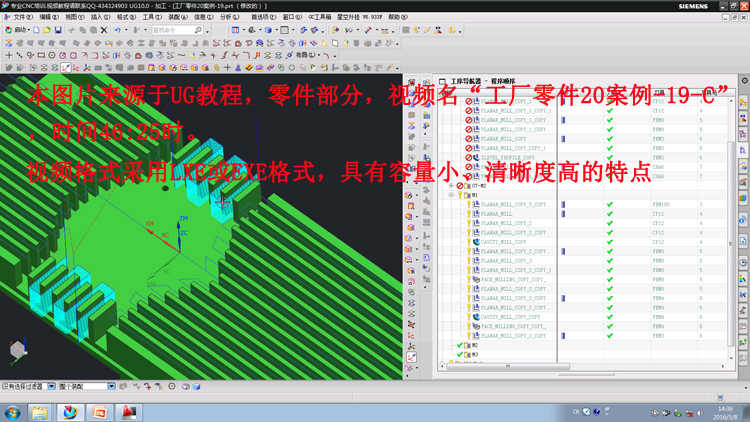The image size is (750, 422).
Task: Open the selection filter dropdown at bottom left
Action: (x=51, y=386)
